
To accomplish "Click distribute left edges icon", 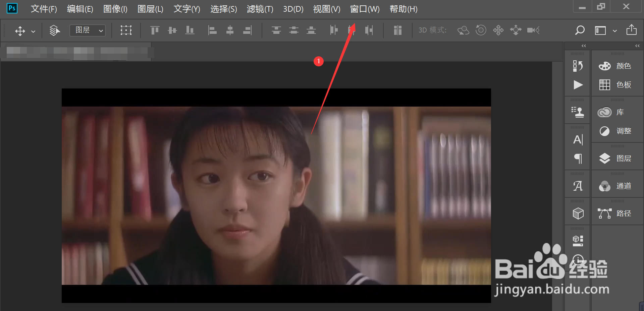I will [x=334, y=30].
